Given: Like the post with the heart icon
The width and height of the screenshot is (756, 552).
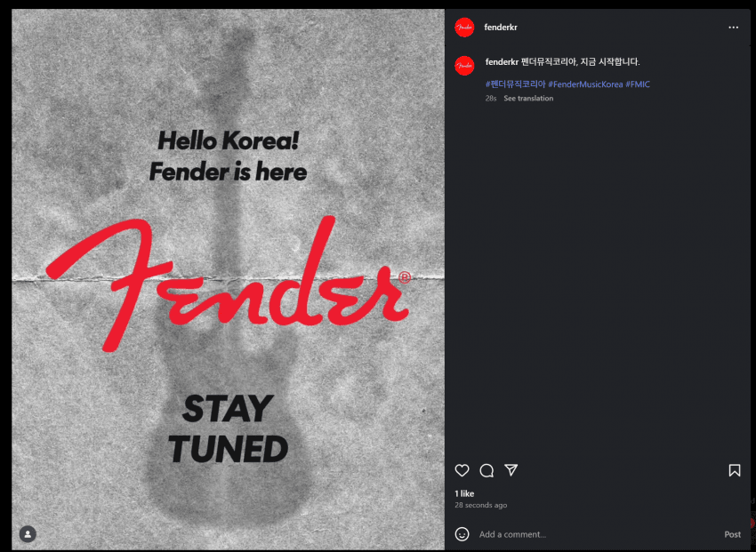Looking at the screenshot, I should point(462,470).
